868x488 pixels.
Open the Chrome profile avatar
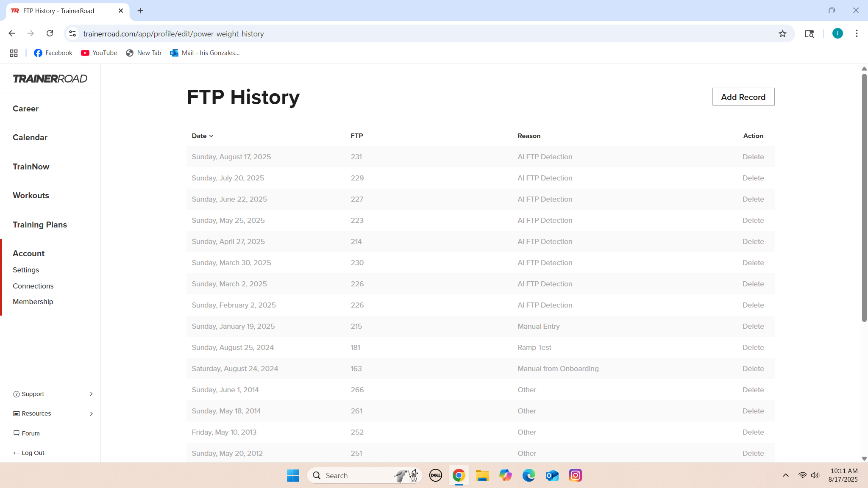[837, 33]
